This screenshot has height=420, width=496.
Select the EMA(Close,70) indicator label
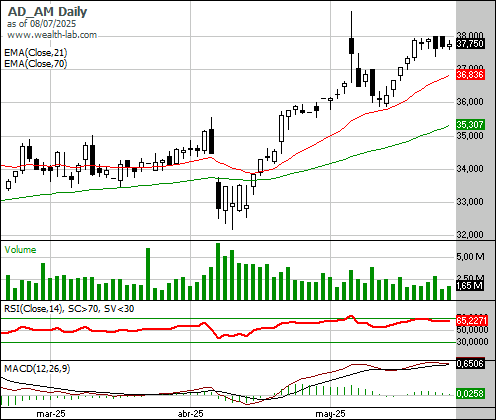click(36, 63)
